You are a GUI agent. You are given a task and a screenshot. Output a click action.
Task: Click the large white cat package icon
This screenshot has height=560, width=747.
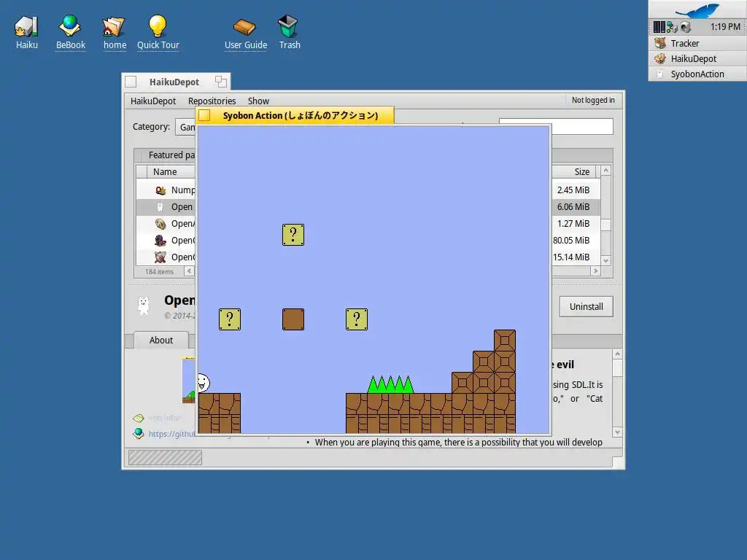[144, 306]
